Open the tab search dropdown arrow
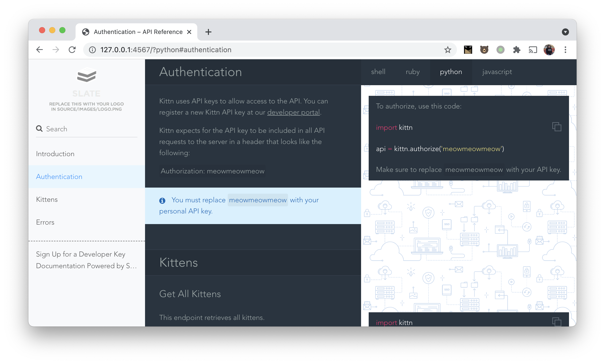 pyautogui.click(x=565, y=32)
